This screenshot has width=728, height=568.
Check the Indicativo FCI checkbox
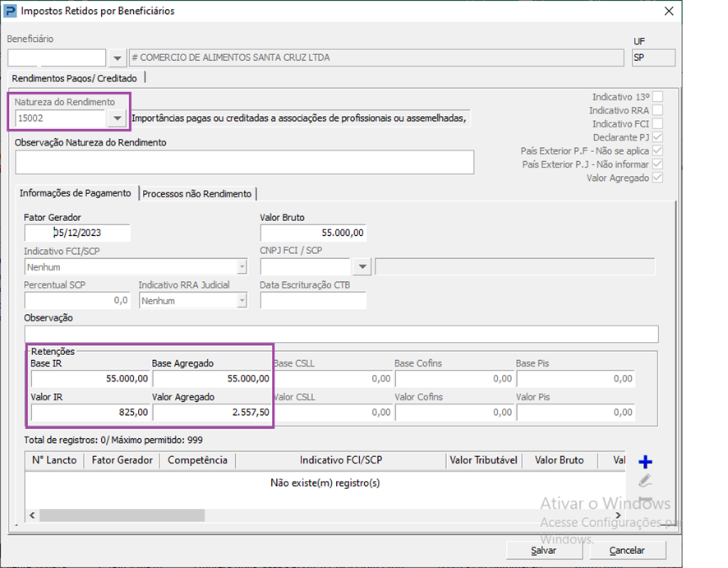coord(657,123)
